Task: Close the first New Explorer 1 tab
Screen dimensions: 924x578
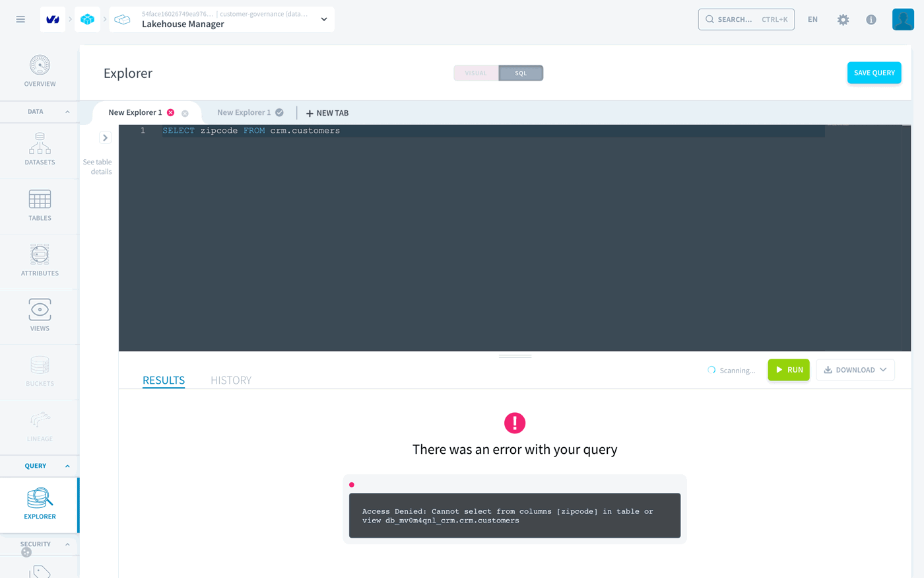Action: [185, 113]
